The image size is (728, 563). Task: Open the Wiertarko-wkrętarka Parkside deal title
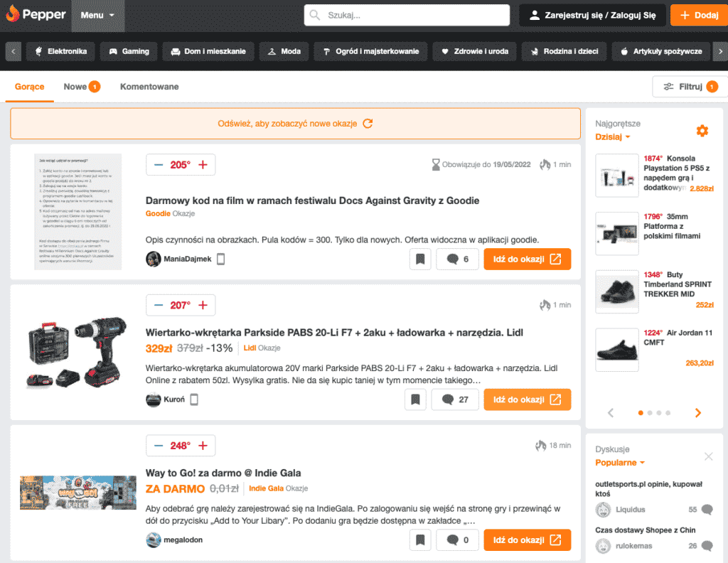pyautogui.click(x=334, y=332)
